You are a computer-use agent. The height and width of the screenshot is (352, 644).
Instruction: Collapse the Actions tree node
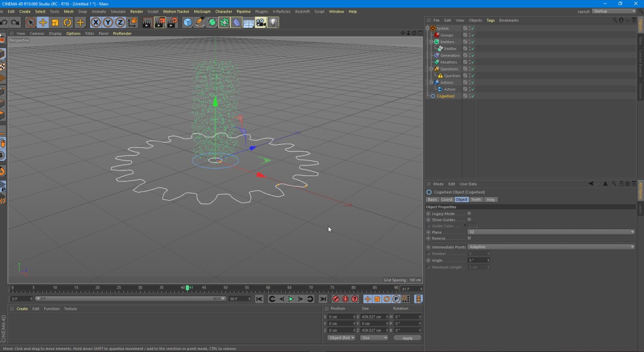point(431,82)
